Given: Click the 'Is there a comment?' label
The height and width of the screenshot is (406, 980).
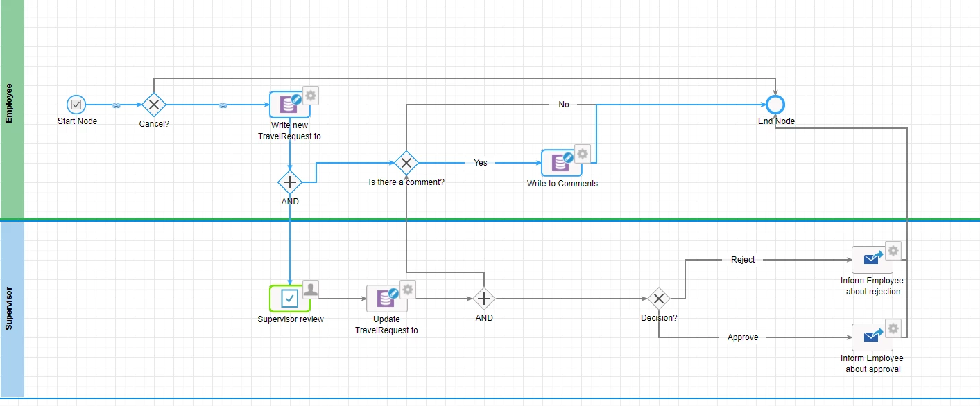Looking at the screenshot, I should (406, 182).
